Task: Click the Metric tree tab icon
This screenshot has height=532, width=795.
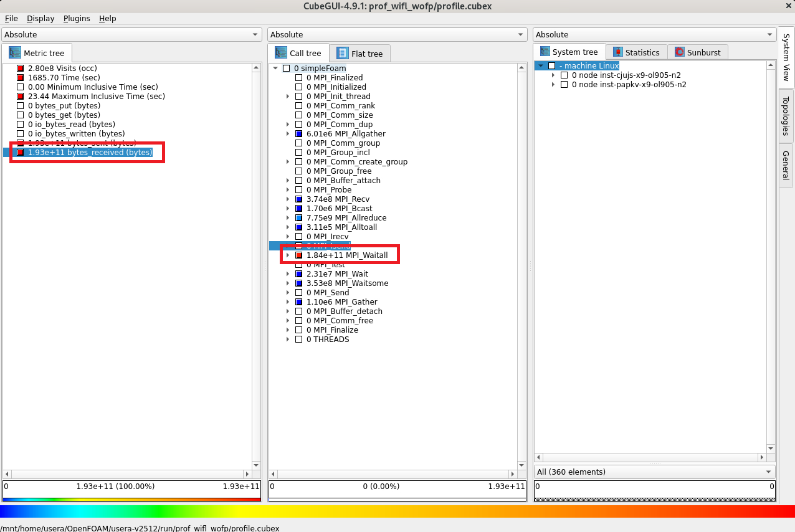Action: [x=15, y=54]
